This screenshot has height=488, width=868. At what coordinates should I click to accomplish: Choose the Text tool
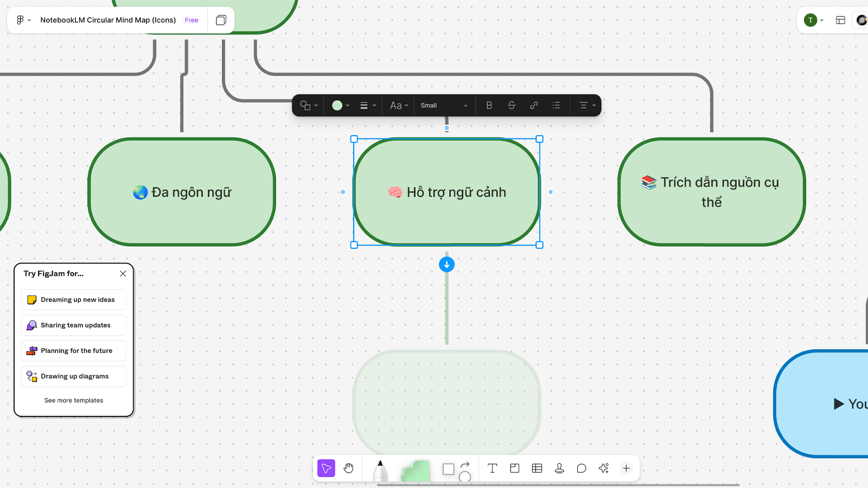coord(492,468)
